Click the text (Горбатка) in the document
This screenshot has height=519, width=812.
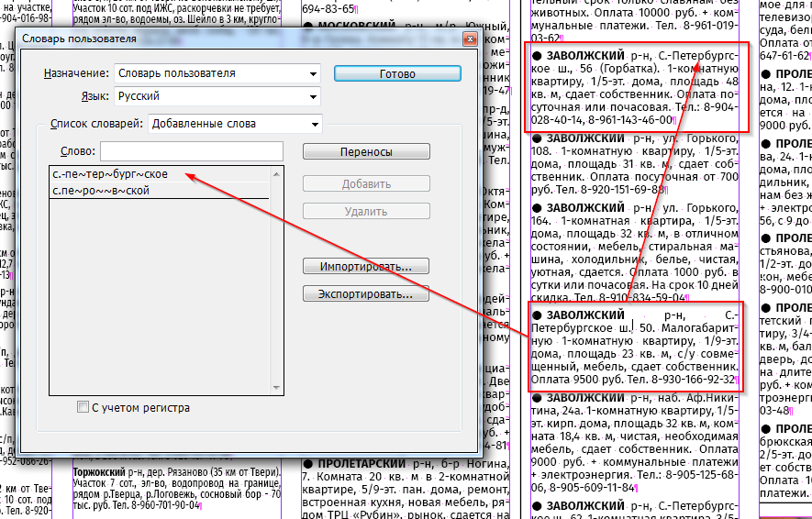point(629,69)
